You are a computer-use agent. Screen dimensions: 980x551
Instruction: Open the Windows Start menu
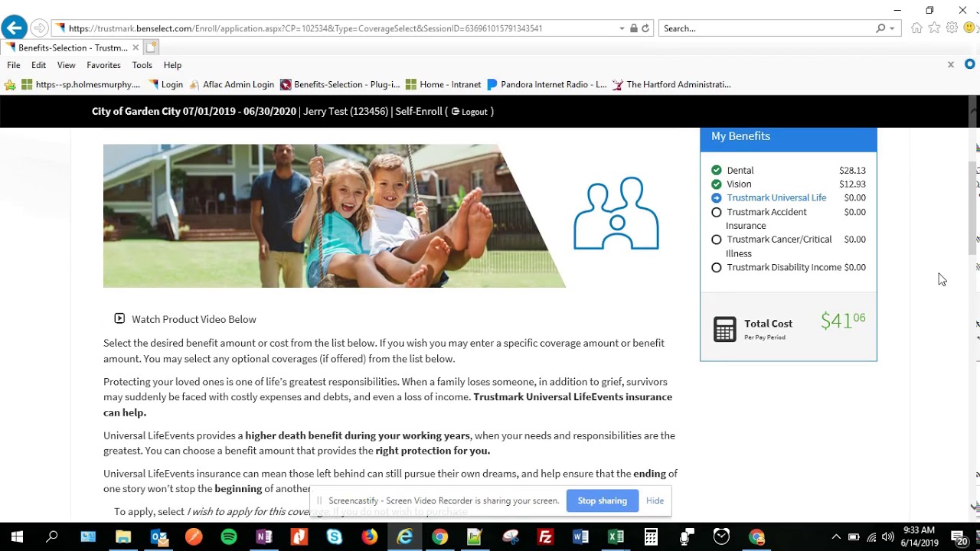17,537
